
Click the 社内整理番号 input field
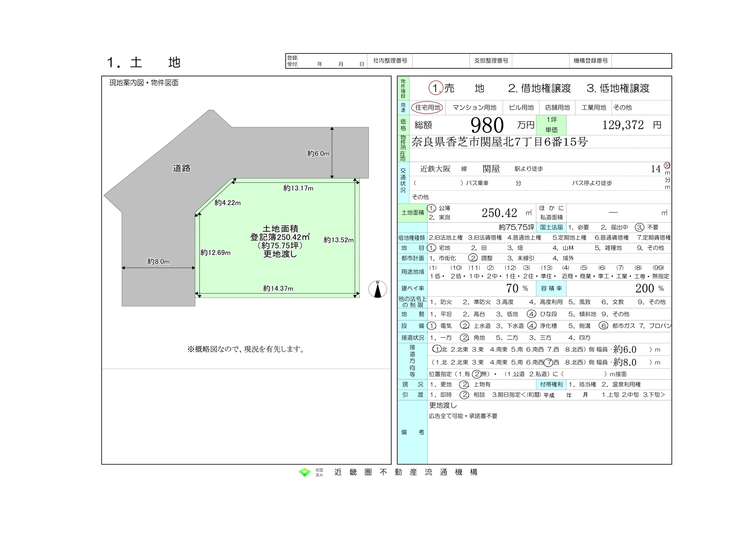[441, 61]
